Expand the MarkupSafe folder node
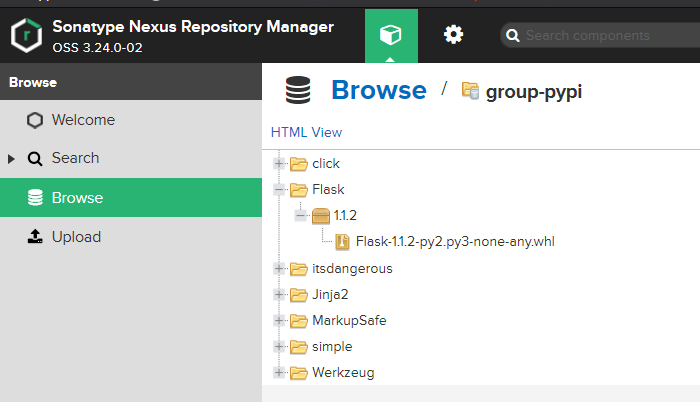Viewport: 700px width, 402px height. pyautogui.click(x=279, y=320)
